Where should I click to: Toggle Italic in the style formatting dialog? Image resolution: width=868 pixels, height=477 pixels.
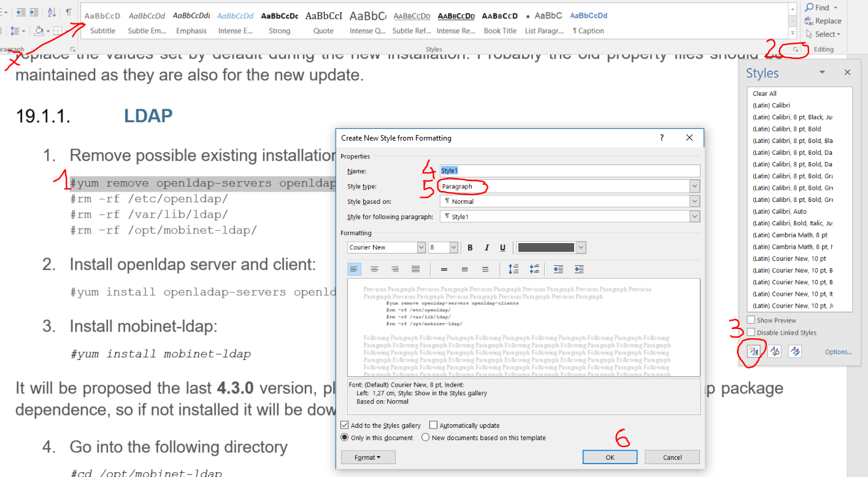point(486,247)
